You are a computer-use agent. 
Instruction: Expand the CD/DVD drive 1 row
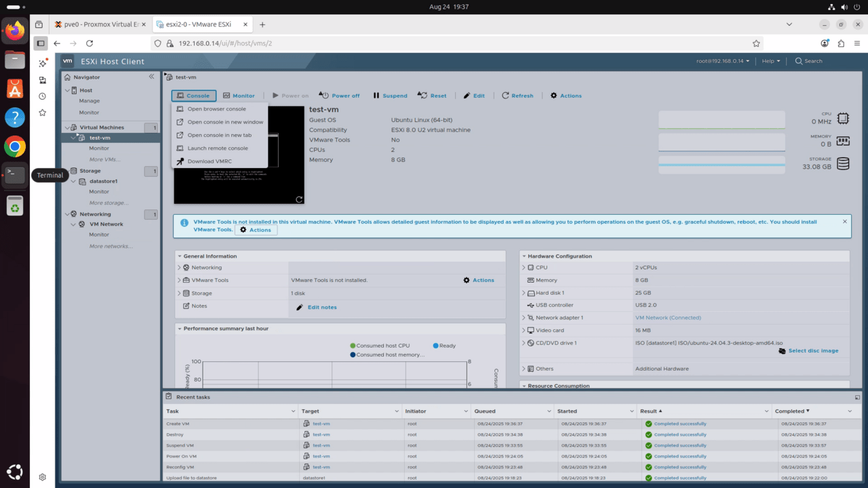click(x=524, y=343)
